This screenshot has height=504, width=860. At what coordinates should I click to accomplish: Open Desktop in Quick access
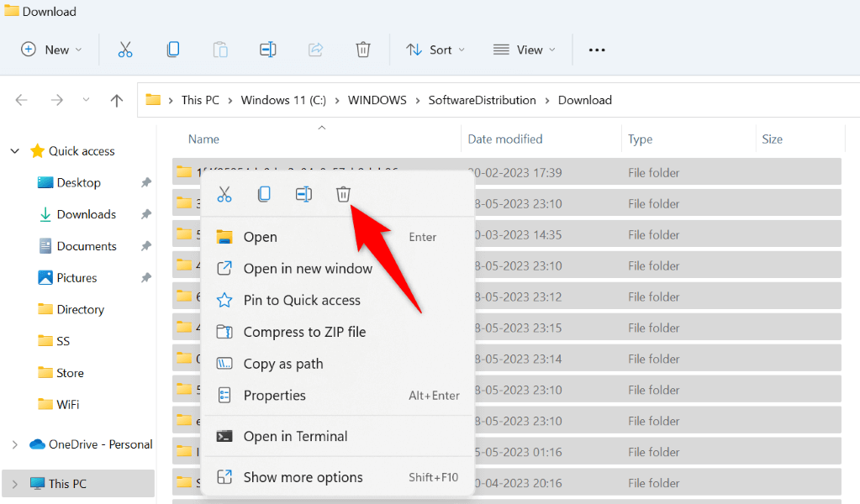coord(79,182)
